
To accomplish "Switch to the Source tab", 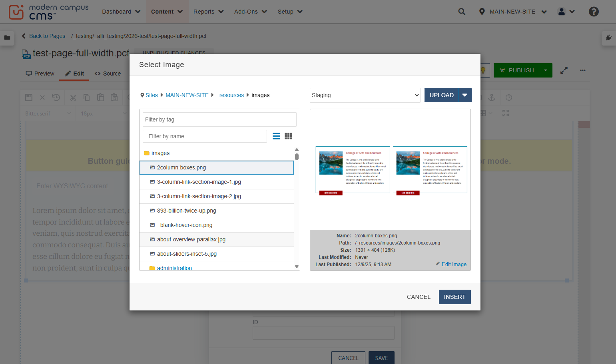I will point(108,74).
